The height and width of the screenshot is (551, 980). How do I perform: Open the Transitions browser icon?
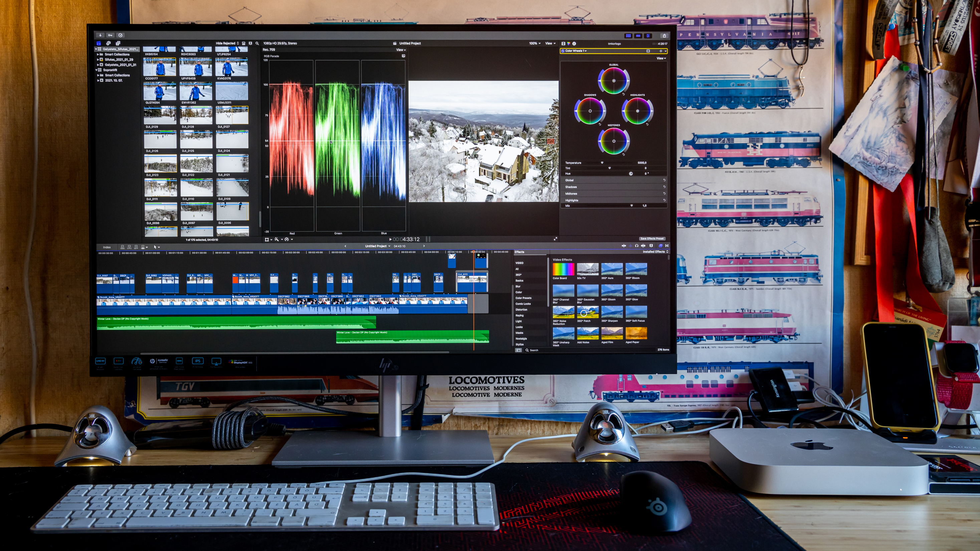coord(666,246)
